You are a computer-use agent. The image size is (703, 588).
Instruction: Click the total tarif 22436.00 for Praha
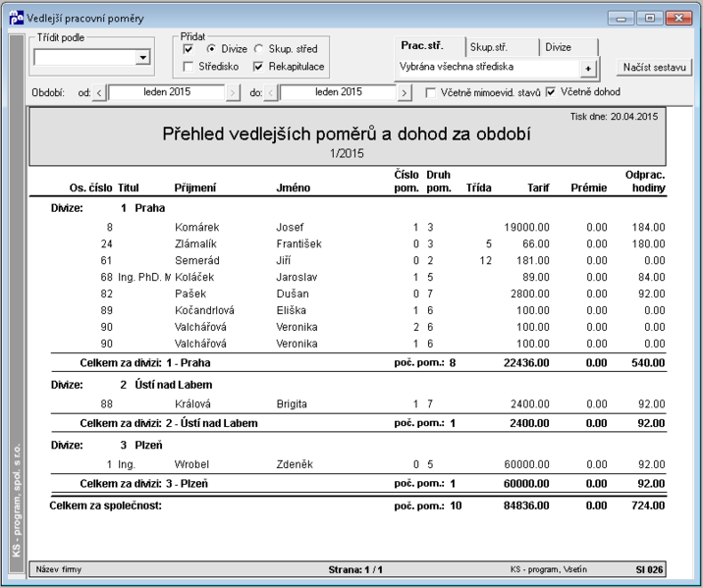point(526,363)
